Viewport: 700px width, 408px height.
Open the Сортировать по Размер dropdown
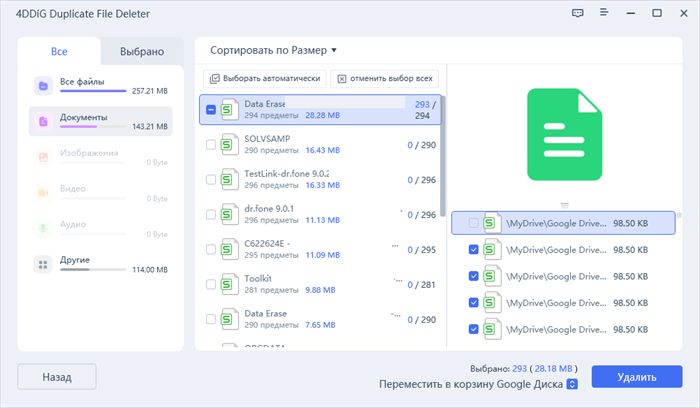click(273, 50)
